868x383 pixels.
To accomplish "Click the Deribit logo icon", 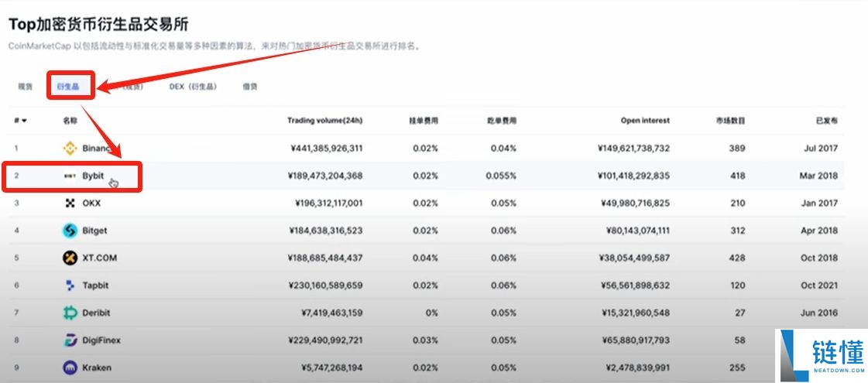I will 70,313.
